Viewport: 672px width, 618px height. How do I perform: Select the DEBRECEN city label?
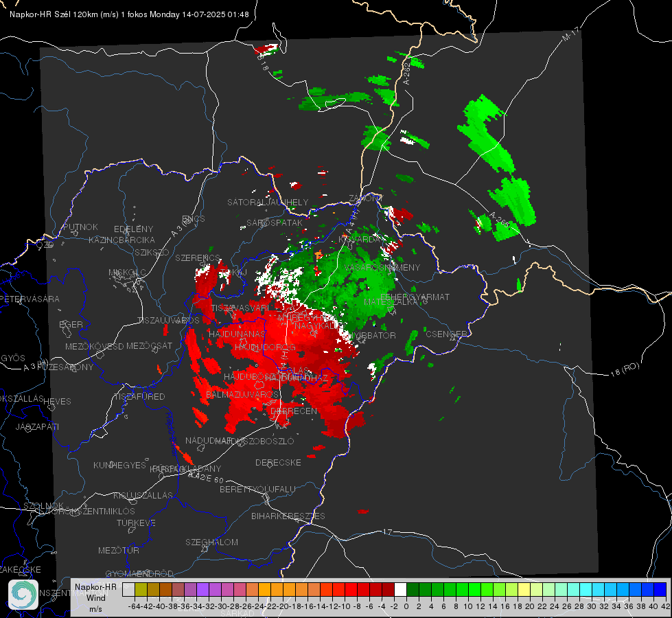tap(294, 411)
